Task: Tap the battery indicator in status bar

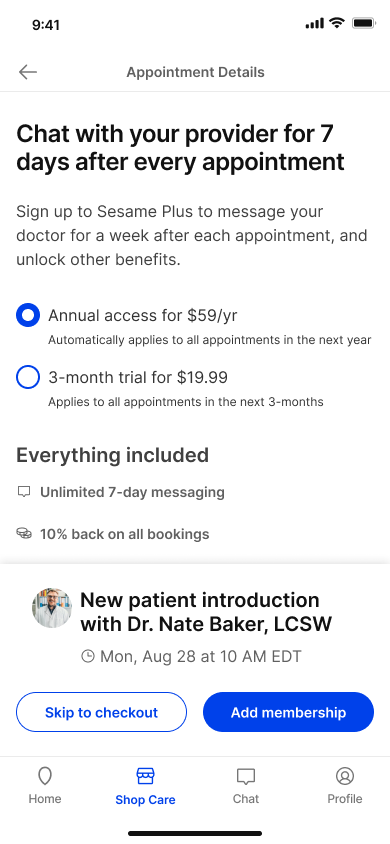Action: pyautogui.click(x=364, y=23)
